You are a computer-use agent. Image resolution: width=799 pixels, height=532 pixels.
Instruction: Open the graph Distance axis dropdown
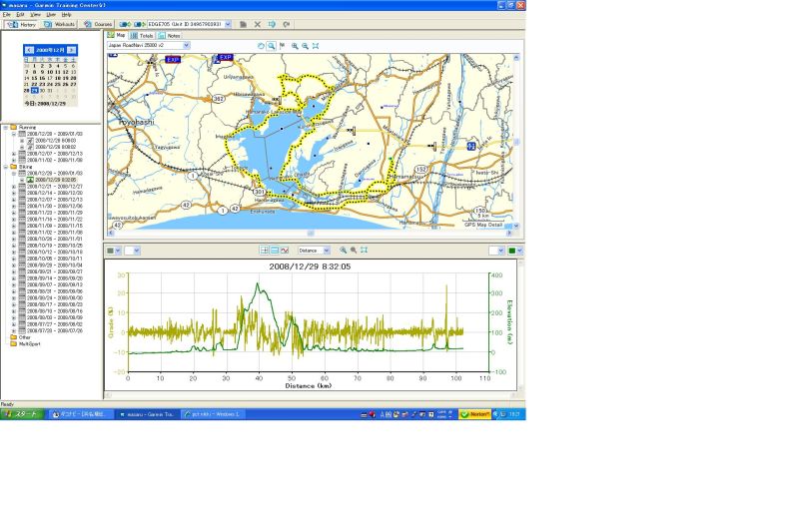point(327,250)
